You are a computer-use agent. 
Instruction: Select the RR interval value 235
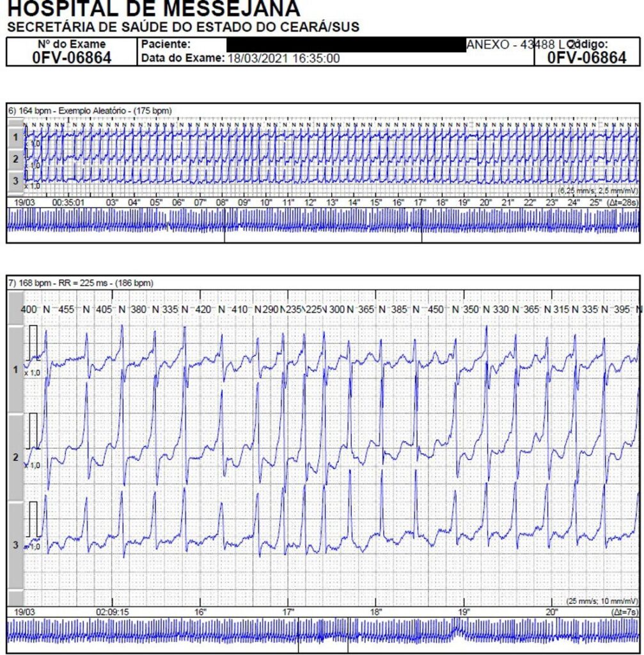click(294, 310)
